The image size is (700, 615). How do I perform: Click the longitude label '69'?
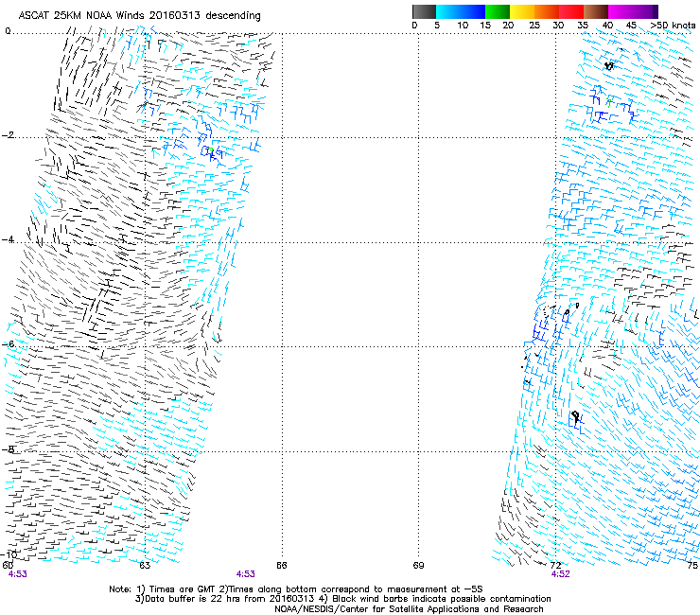click(418, 566)
